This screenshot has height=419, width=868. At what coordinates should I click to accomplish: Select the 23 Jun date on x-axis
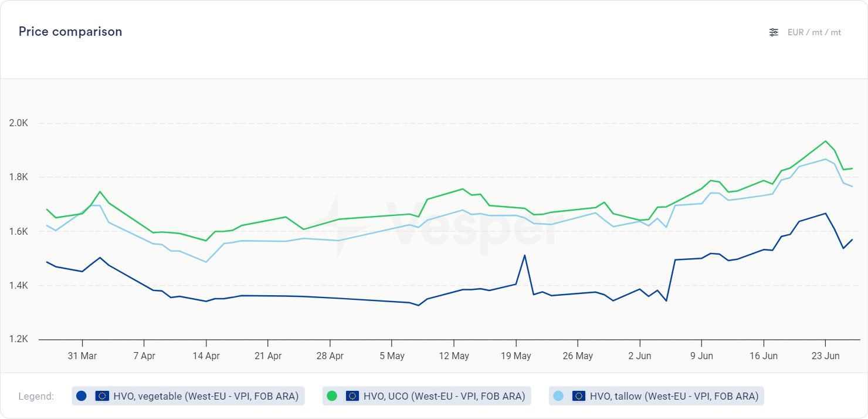pyautogui.click(x=825, y=356)
